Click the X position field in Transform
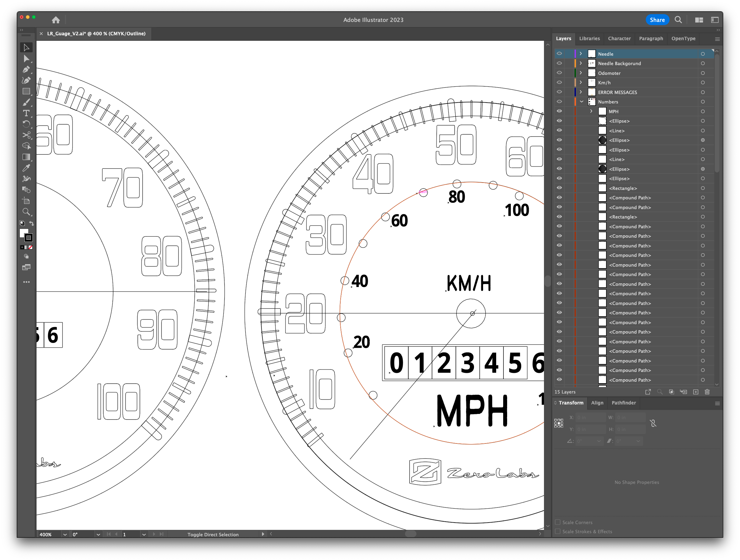The width and height of the screenshot is (740, 560). click(x=591, y=418)
